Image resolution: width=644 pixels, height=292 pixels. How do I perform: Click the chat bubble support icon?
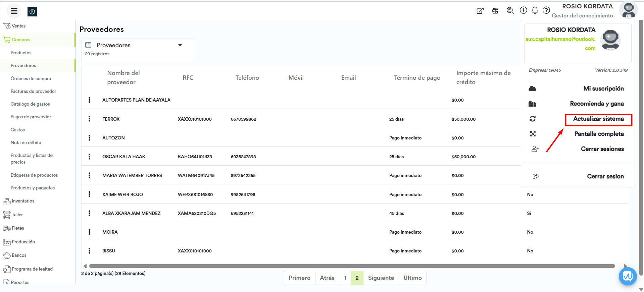[628, 276]
